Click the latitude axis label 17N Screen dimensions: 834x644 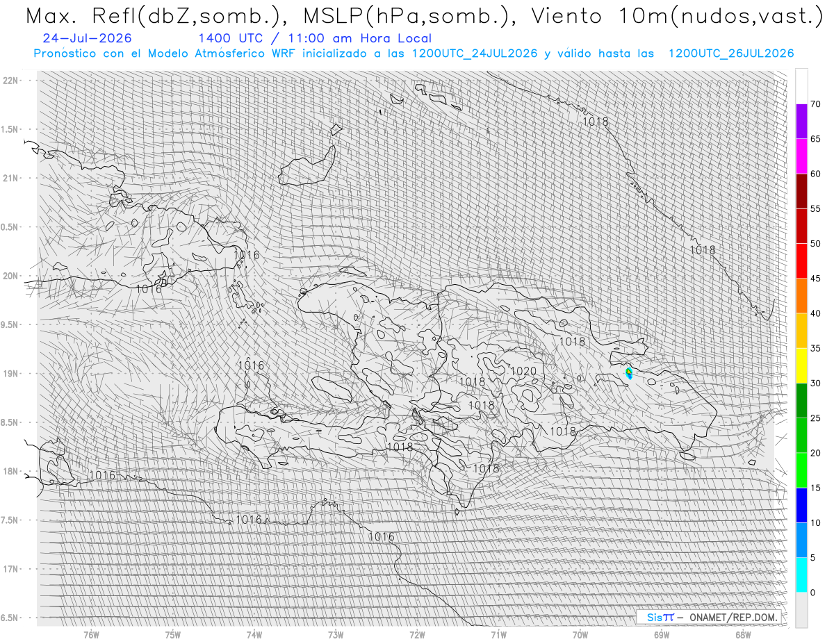[10, 569]
